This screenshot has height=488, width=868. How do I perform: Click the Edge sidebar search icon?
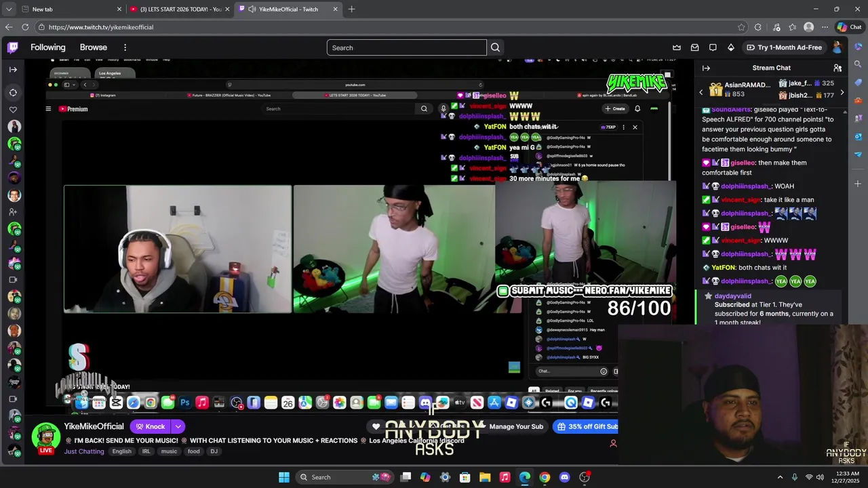click(858, 65)
